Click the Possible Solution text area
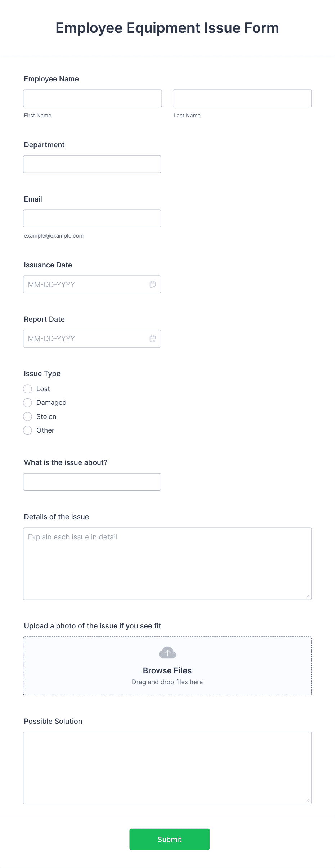Image resolution: width=335 pixels, height=868 pixels. click(x=167, y=767)
